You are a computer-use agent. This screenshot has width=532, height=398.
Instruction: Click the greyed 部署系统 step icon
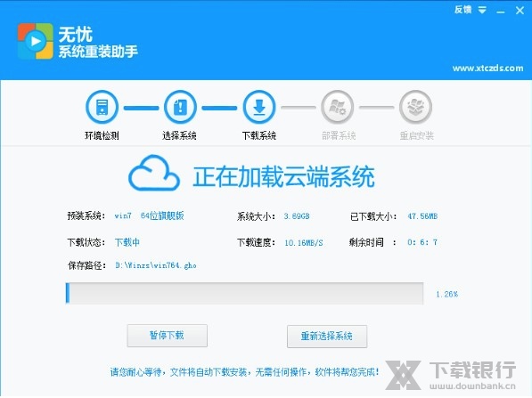pyautogui.click(x=338, y=107)
